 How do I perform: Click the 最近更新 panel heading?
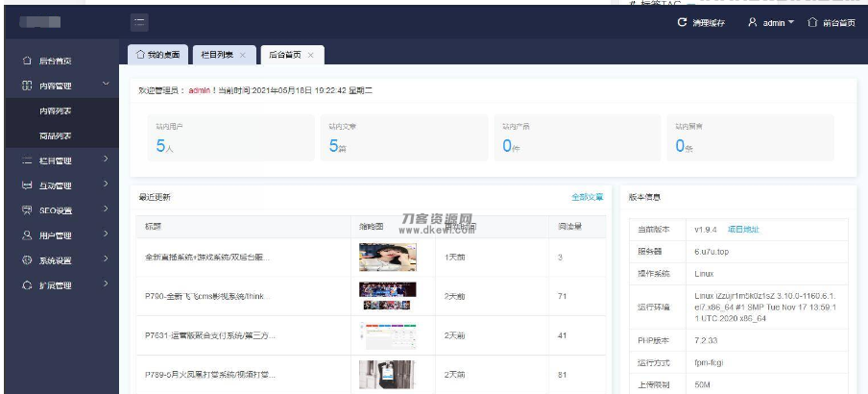155,197
